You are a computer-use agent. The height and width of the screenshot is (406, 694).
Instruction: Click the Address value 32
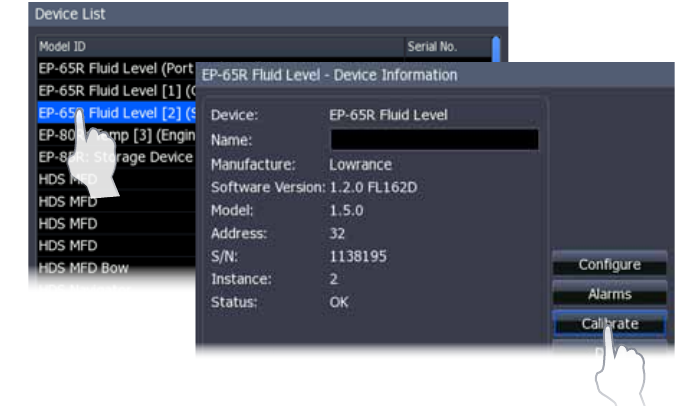(x=337, y=233)
